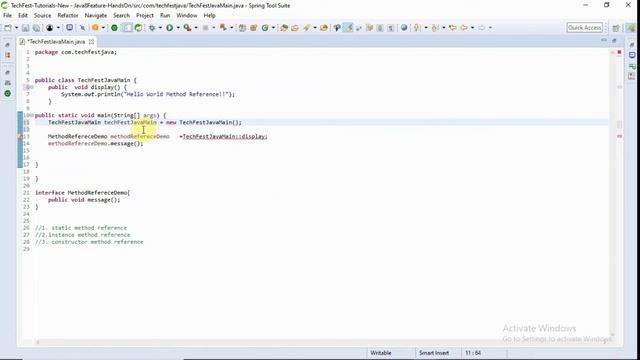Click the top icon in right sidebar
The width and height of the screenshot is (640, 360).
(x=632, y=45)
